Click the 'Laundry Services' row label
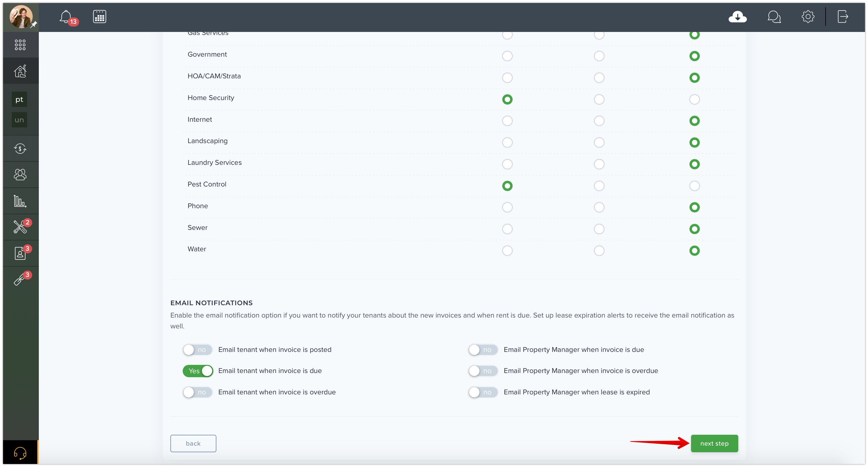This screenshot has height=467, width=868. [x=214, y=163]
